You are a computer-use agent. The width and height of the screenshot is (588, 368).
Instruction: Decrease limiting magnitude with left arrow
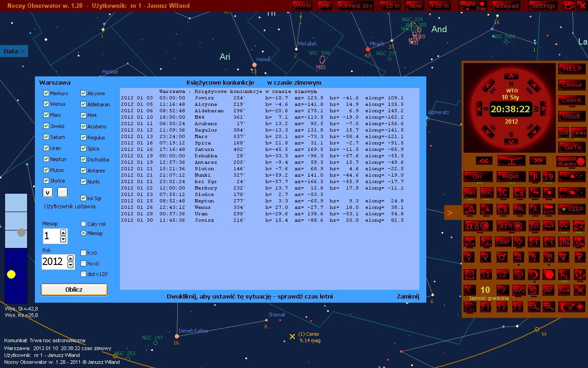tap(469, 290)
